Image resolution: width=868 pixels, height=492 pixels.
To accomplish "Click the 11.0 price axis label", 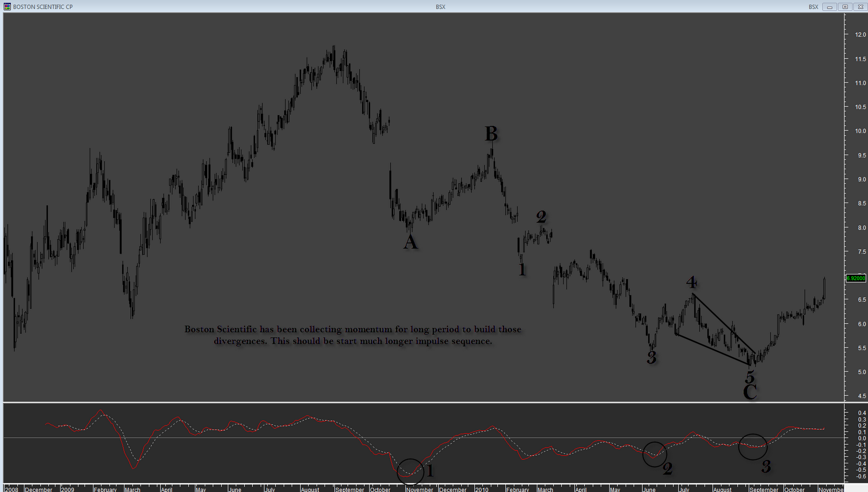I will pos(860,83).
